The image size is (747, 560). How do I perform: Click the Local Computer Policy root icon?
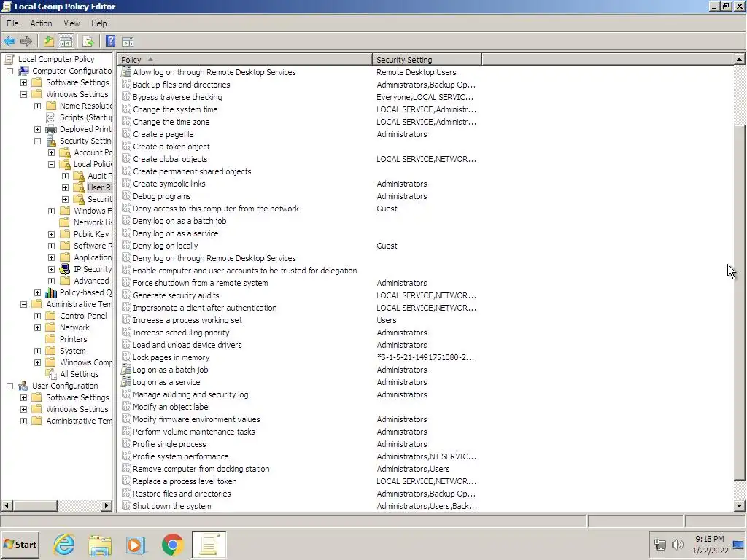(9, 59)
